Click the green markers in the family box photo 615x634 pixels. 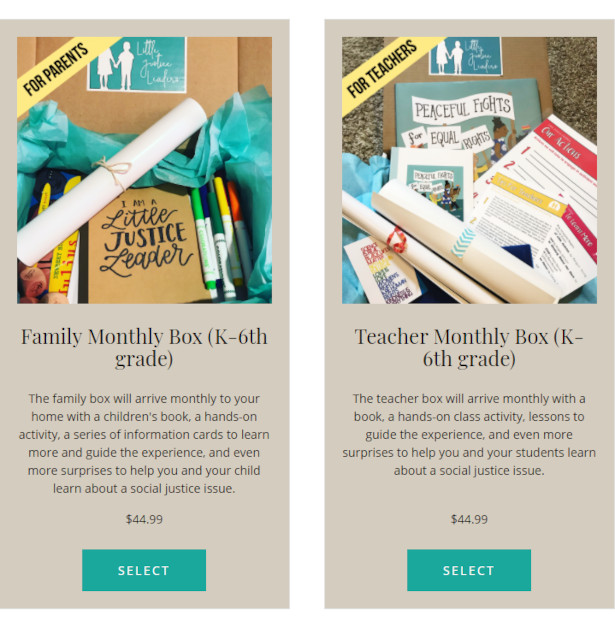click(x=208, y=239)
